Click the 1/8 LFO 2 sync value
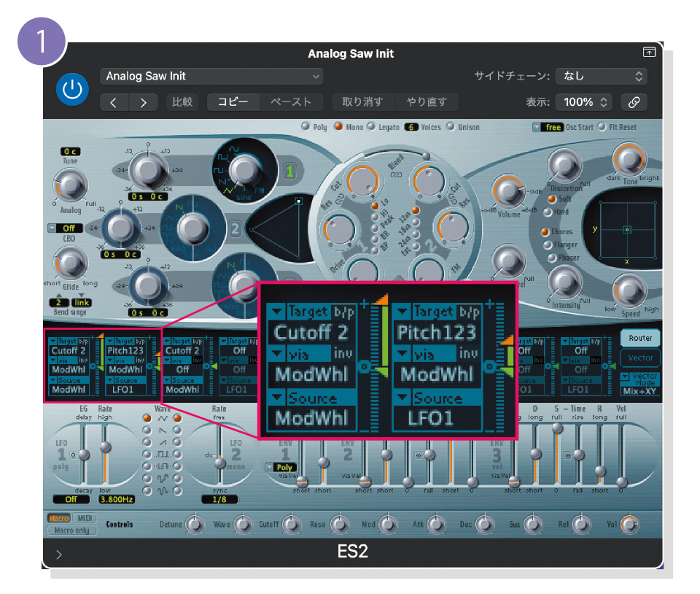This screenshot has width=700, height=594. click(x=219, y=499)
